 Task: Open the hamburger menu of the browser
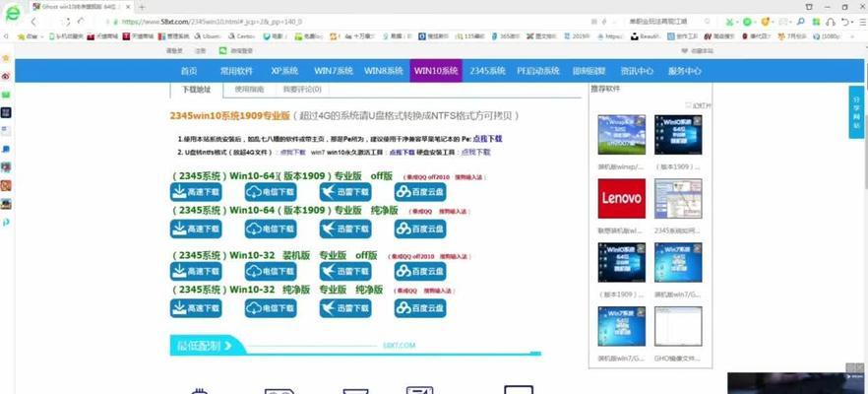click(x=861, y=22)
